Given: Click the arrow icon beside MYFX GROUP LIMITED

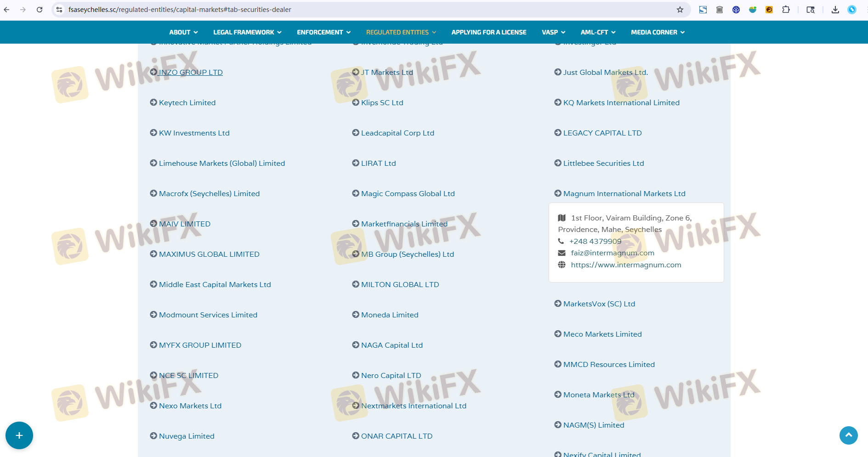Looking at the screenshot, I should [x=153, y=345].
